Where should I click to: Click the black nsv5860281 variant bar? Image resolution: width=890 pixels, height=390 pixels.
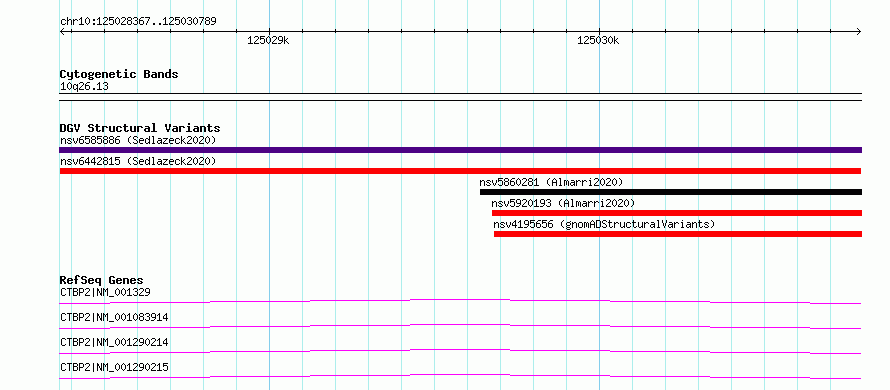pyautogui.click(x=671, y=192)
